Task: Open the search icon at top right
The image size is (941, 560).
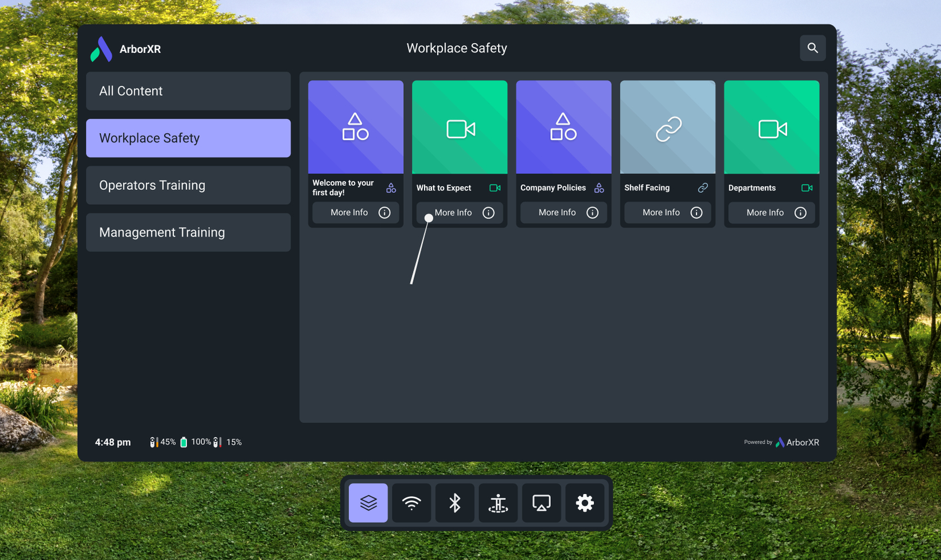Action: (812, 48)
